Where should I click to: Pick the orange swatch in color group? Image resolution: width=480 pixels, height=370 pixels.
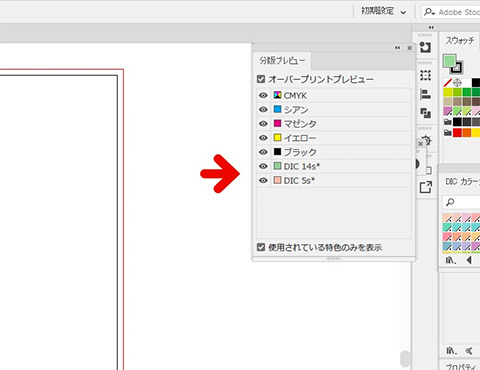pyautogui.click(x=467, y=133)
